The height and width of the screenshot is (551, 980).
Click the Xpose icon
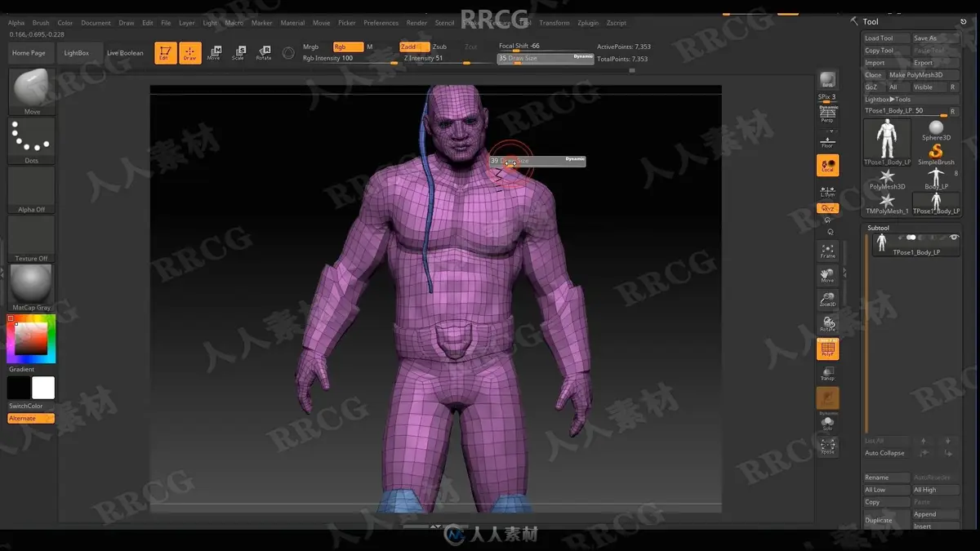coord(827,447)
